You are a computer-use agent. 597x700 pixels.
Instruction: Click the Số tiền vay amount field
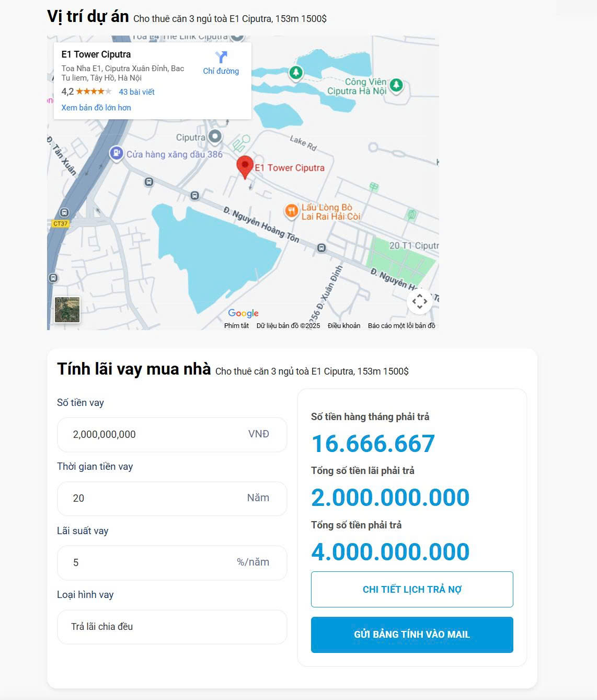[x=171, y=434]
